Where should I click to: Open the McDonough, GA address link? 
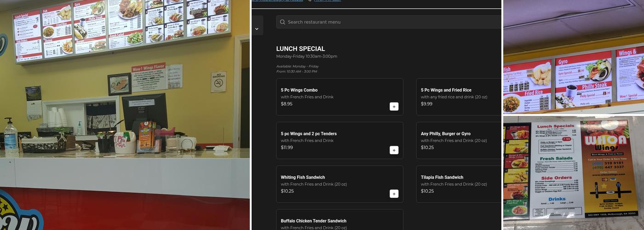point(277,1)
